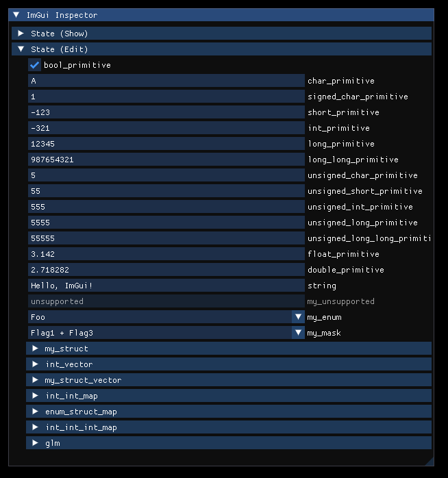Expand the glm tree node
This screenshot has width=448, height=478.
[x=35, y=443]
